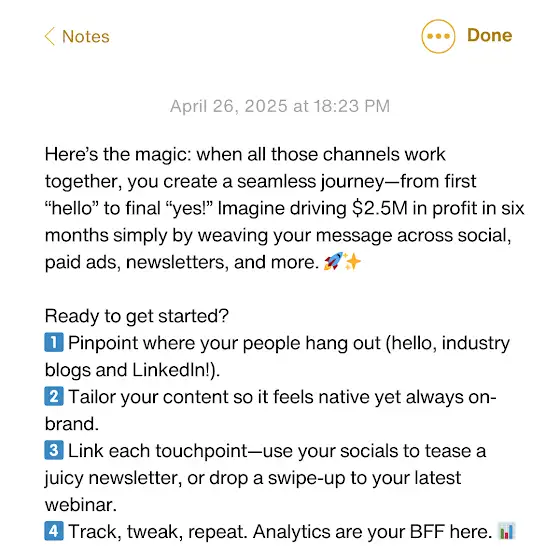Place cursor at the word 'brand.'
The image size is (560, 560).
click(72, 424)
